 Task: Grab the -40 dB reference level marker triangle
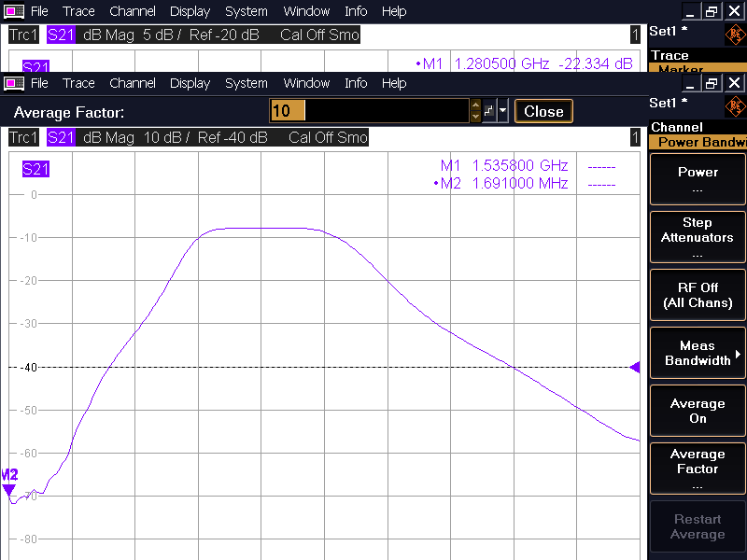click(635, 367)
